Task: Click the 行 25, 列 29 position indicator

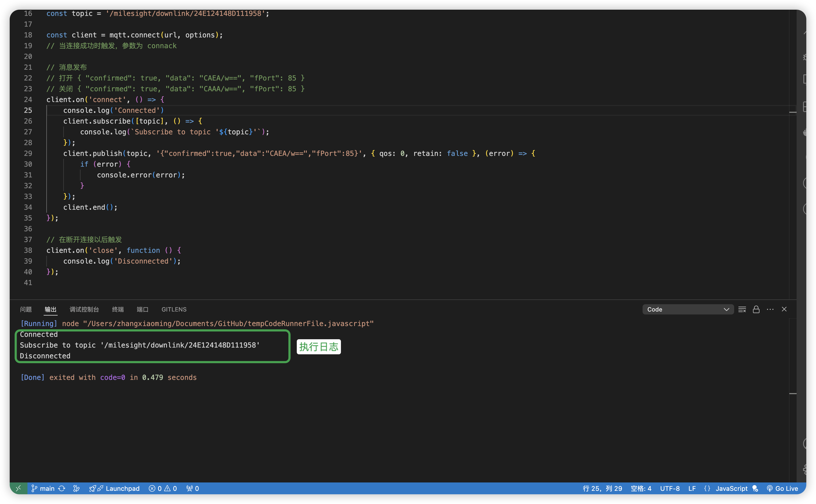Action: pos(602,488)
